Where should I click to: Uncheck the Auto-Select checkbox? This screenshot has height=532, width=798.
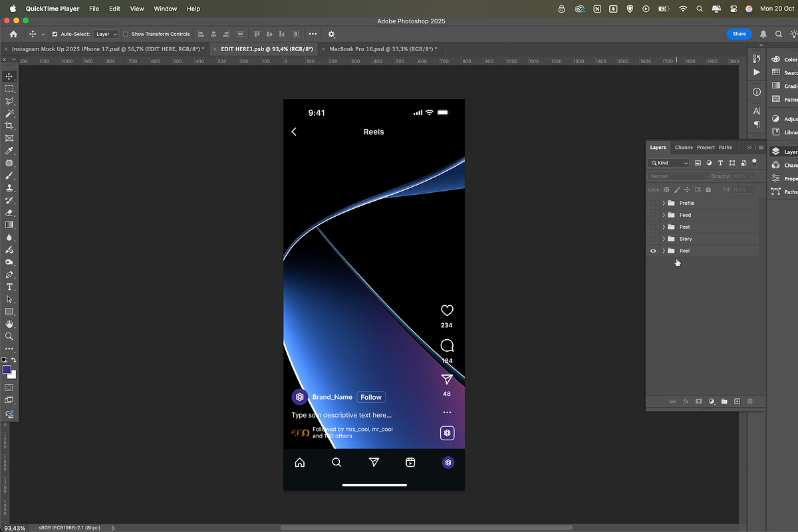click(55, 34)
